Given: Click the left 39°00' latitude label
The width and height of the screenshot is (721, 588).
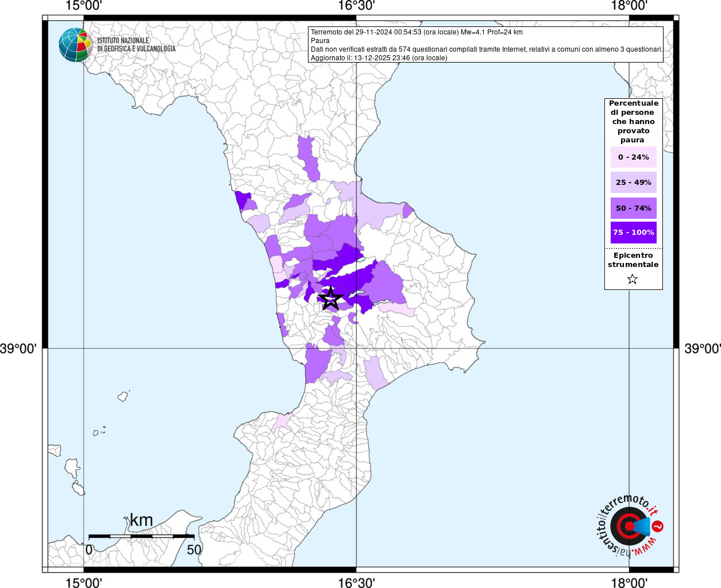Looking at the screenshot, I should pos(18,349).
